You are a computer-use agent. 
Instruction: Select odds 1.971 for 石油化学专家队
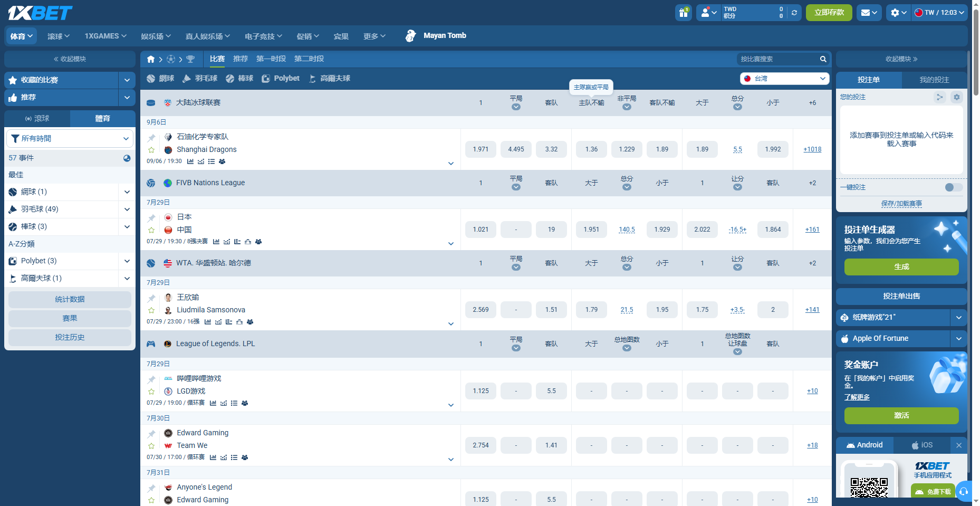[x=481, y=149]
